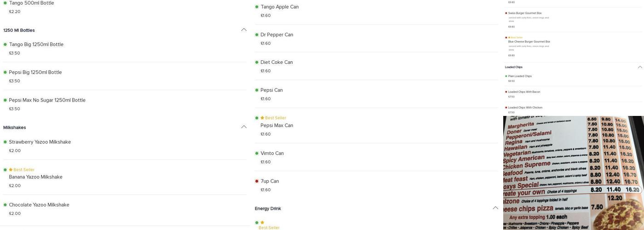Collapse the 1250 Ml Bottles section
The width and height of the screenshot is (644, 230).
point(244,30)
